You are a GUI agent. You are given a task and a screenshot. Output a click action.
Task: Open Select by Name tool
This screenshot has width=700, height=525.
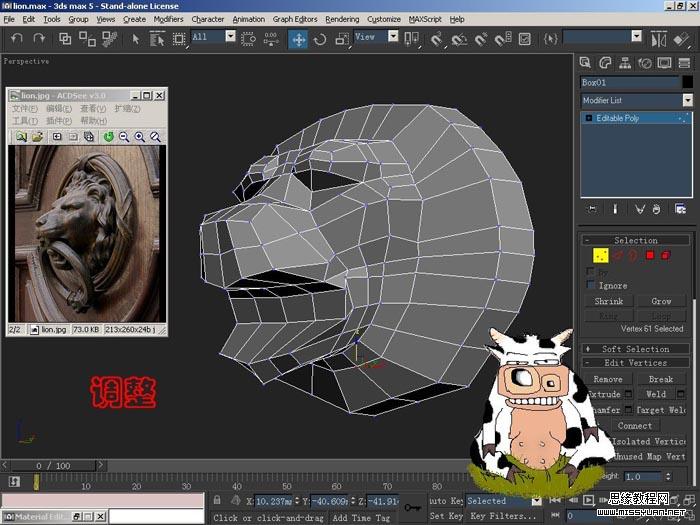[x=157, y=39]
